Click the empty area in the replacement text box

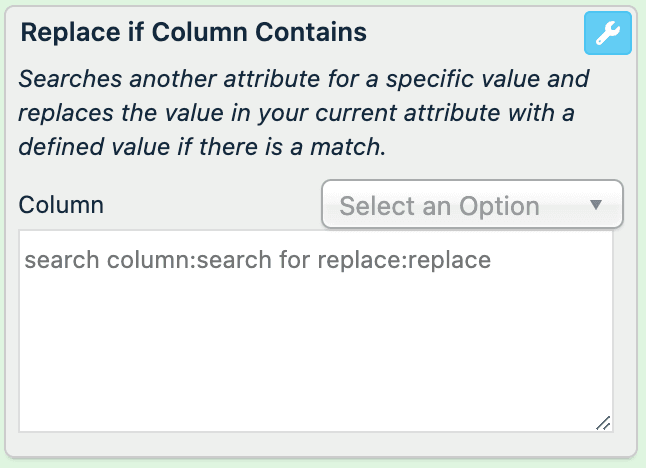tap(316, 340)
